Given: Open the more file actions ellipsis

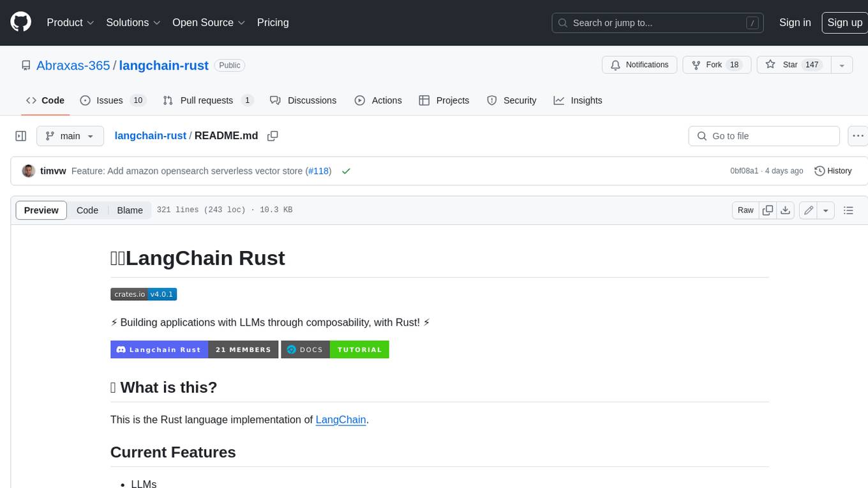Looking at the screenshot, I should coord(858,136).
